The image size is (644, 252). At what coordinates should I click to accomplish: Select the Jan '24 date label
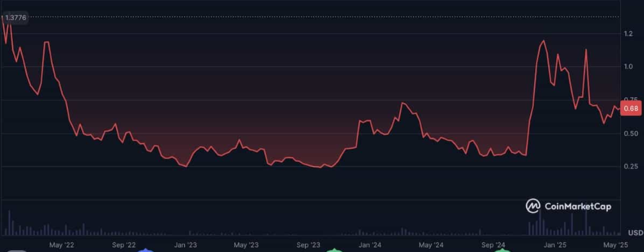pyautogui.click(x=370, y=244)
